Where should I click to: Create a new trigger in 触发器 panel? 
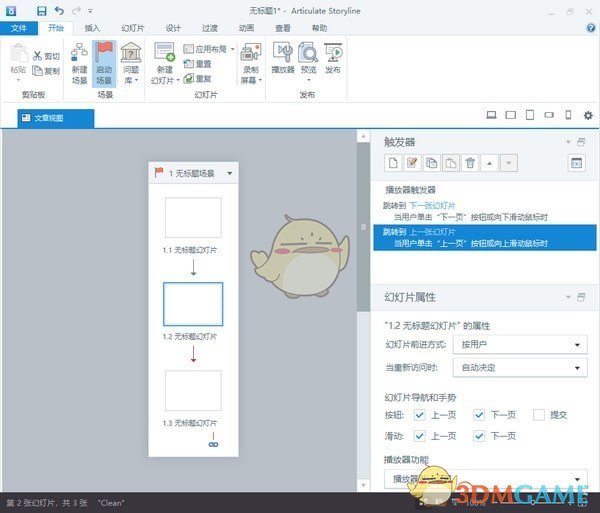(393, 163)
